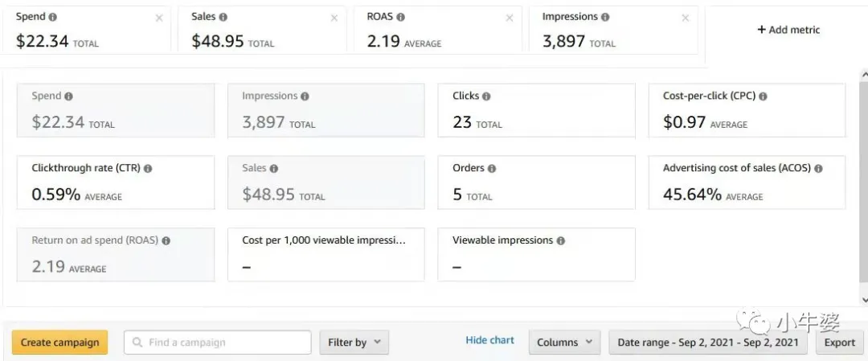Click the Orders info icon
The width and height of the screenshot is (868, 361).
[x=492, y=169]
